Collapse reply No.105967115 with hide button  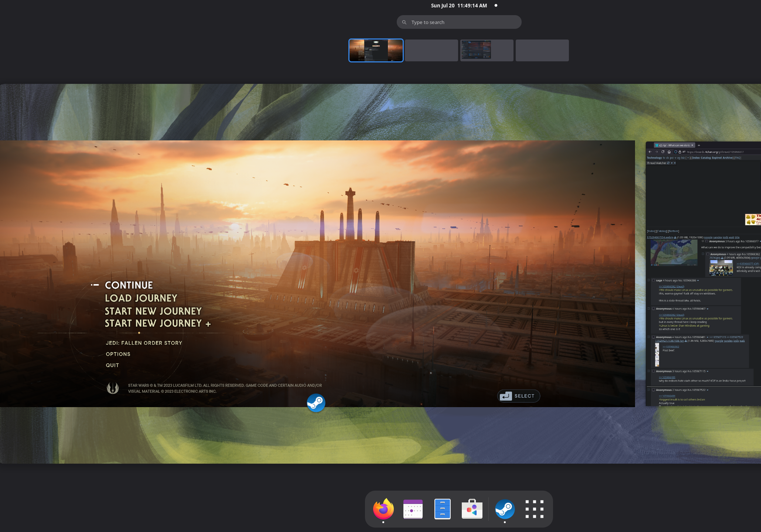[649, 371]
